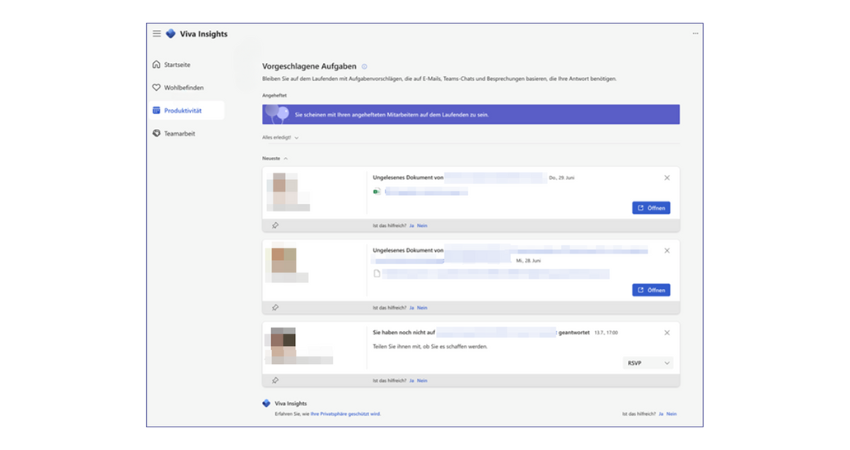
Task: Click the green file icon in the 29. Juni card
Action: click(x=376, y=191)
